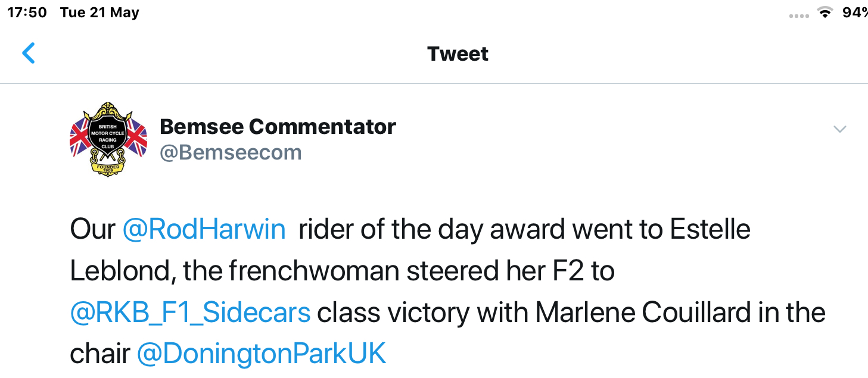Tap the Tue 21 May date
868x378 pixels.
pos(99,13)
